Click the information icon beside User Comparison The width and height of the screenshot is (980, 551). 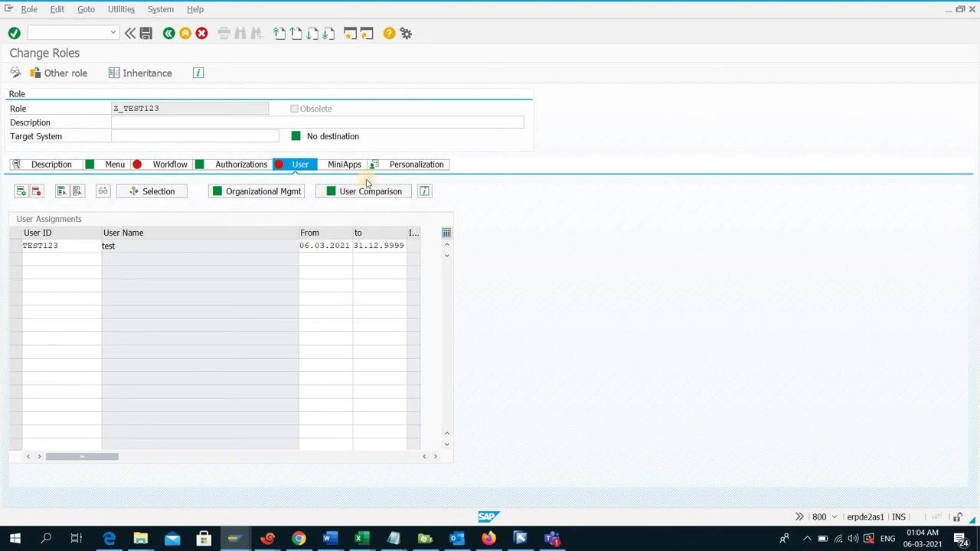click(425, 191)
